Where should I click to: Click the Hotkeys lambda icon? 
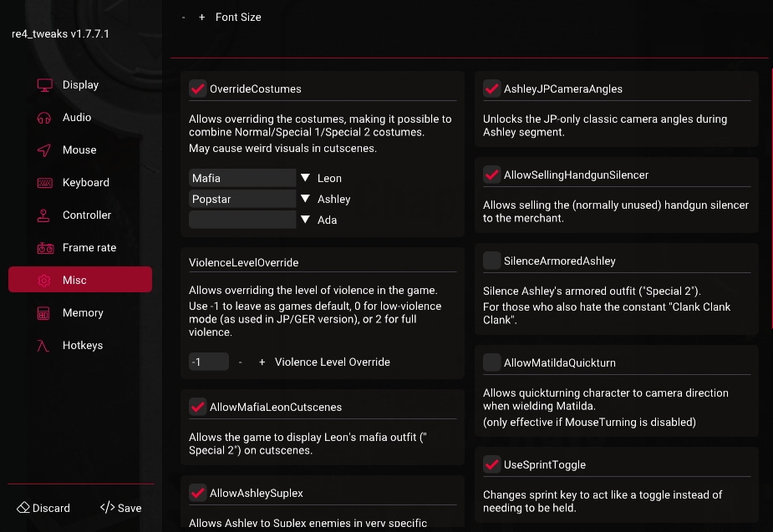tap(43, 346)
